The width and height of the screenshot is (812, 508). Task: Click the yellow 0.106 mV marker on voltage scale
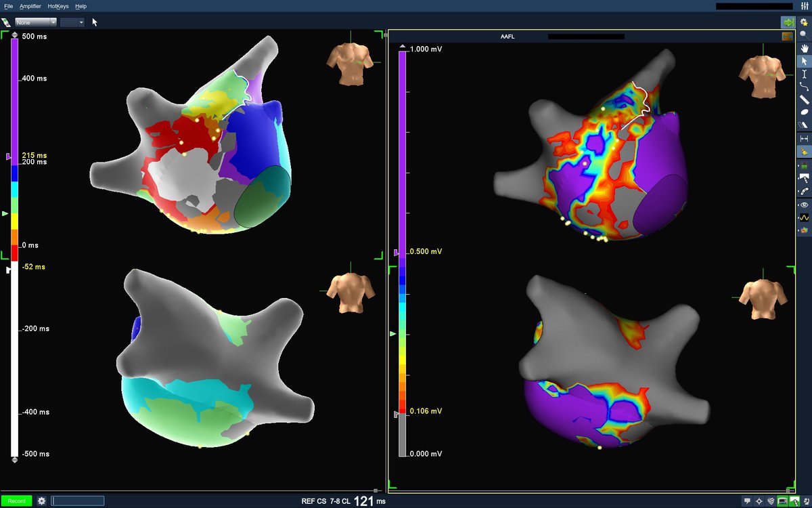click(425, 410)
